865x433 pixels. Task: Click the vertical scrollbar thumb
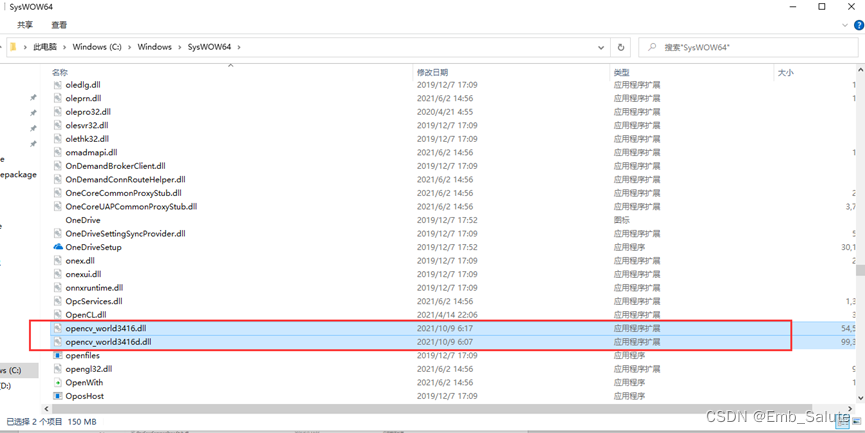860,270
